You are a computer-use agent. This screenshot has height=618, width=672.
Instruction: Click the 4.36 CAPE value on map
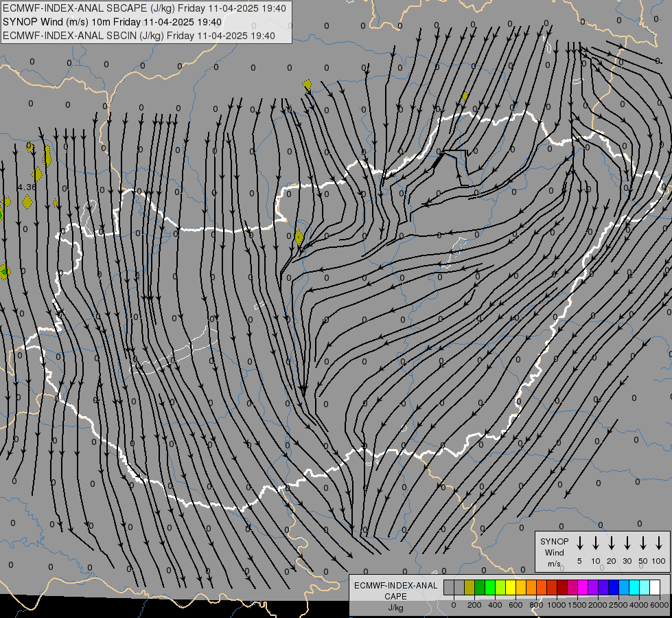point(27,187)
